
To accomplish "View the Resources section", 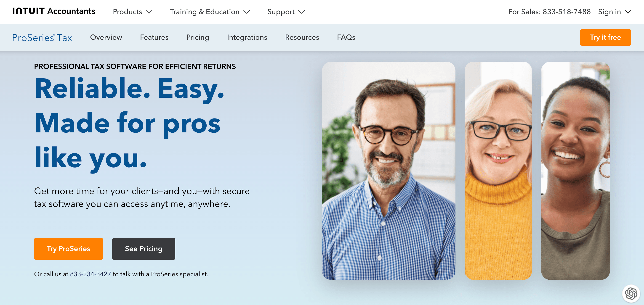I will (x=302, y=37).
